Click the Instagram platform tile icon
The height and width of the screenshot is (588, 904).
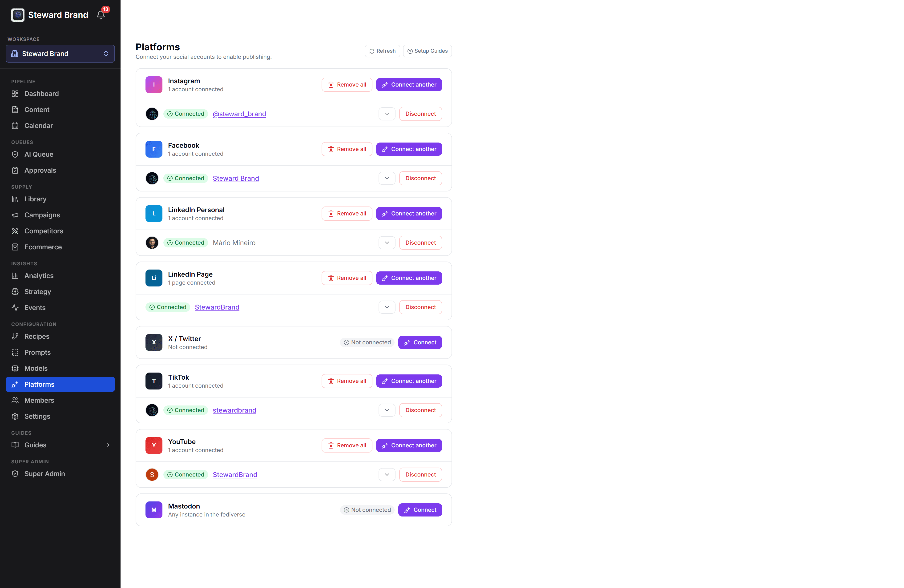(154, 85)
